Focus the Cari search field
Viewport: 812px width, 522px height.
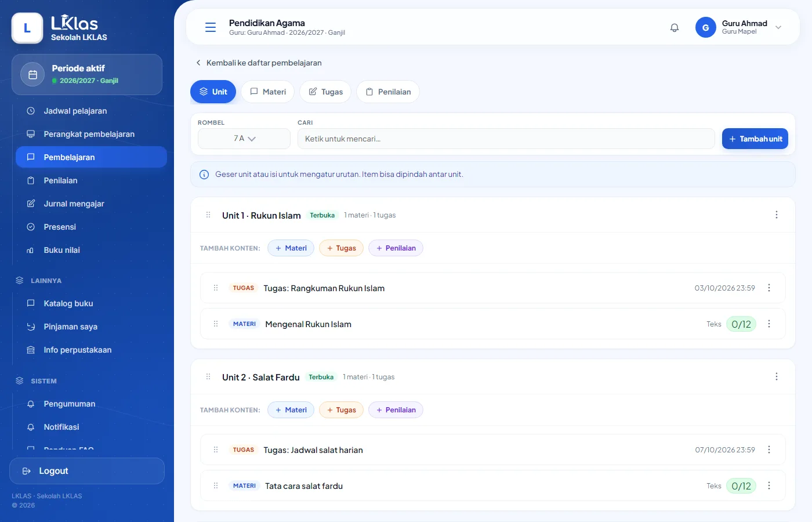[x=506, y=139]
